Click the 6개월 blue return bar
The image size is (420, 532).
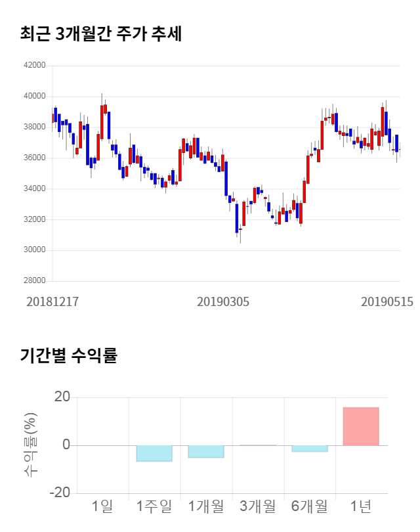tap(310, 449)
